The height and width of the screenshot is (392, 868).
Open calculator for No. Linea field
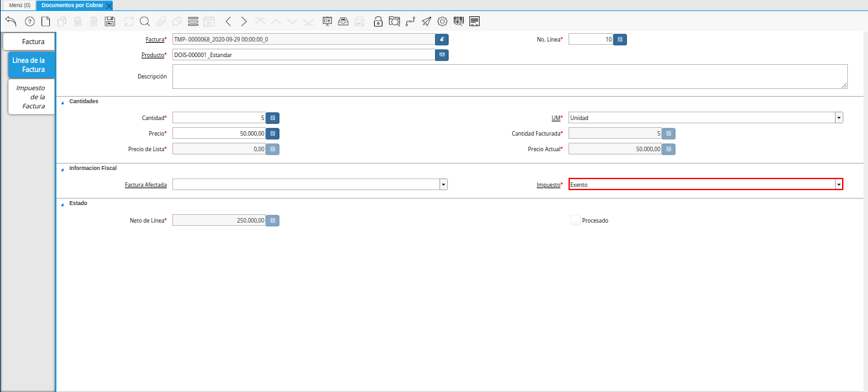620,40
